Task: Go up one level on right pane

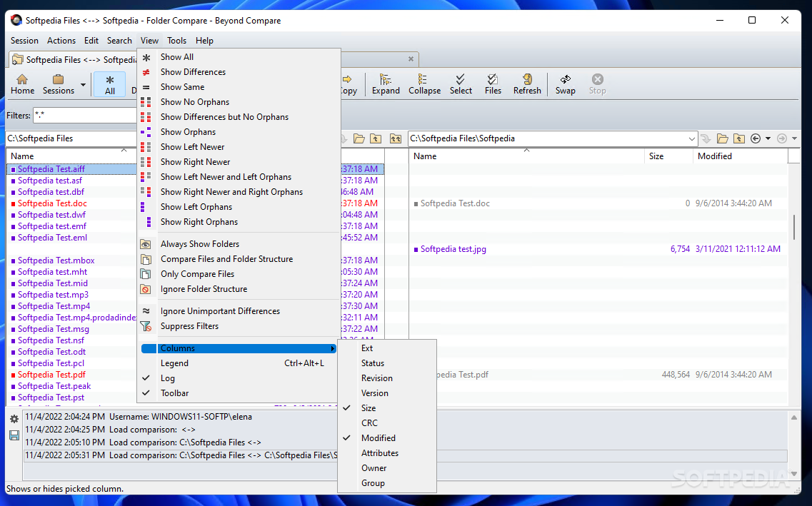Action: coord(739,138)
